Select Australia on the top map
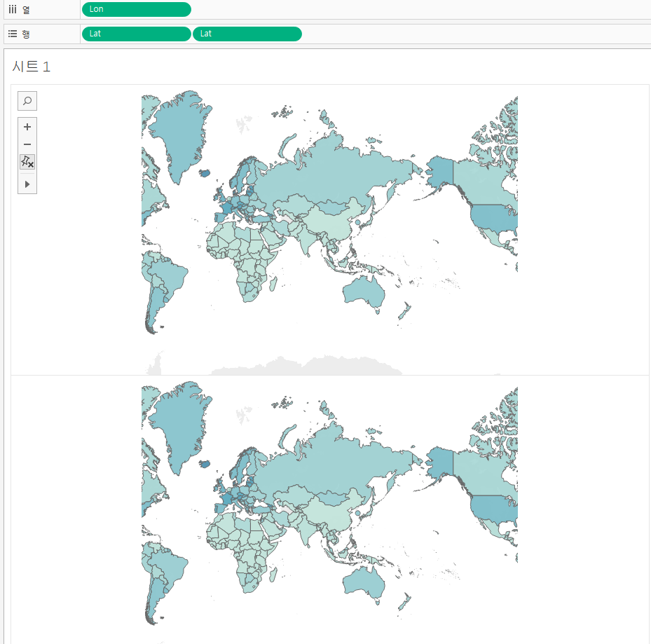This screenshot has width=651, height=644. [x=363, y=293]
